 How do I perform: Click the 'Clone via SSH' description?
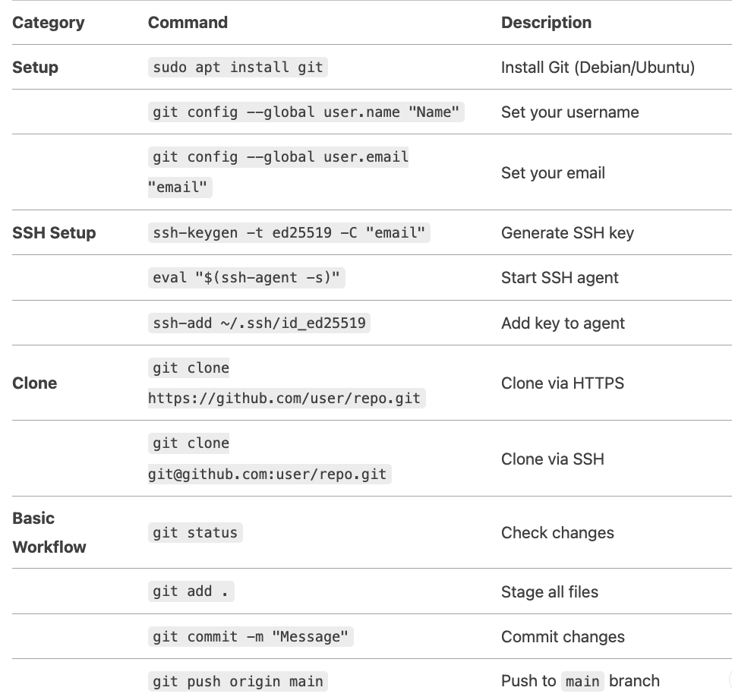pyautogui.click(x=553, y=459)
